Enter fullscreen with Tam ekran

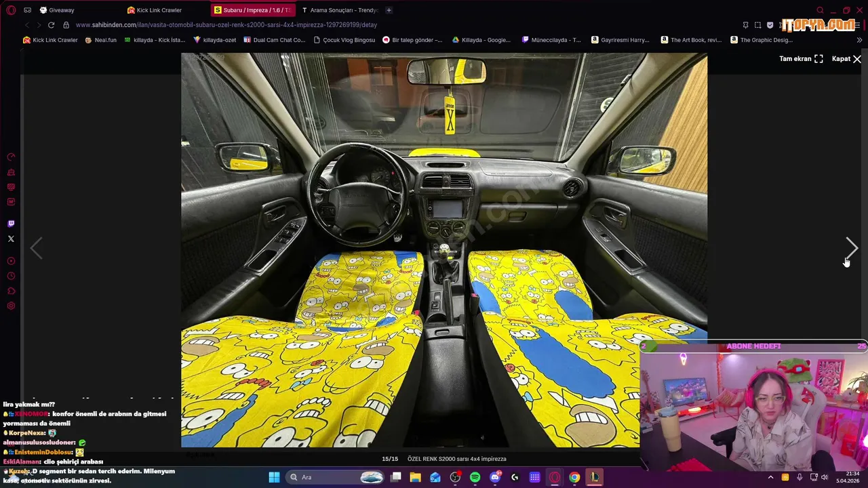tap(801, 59)
